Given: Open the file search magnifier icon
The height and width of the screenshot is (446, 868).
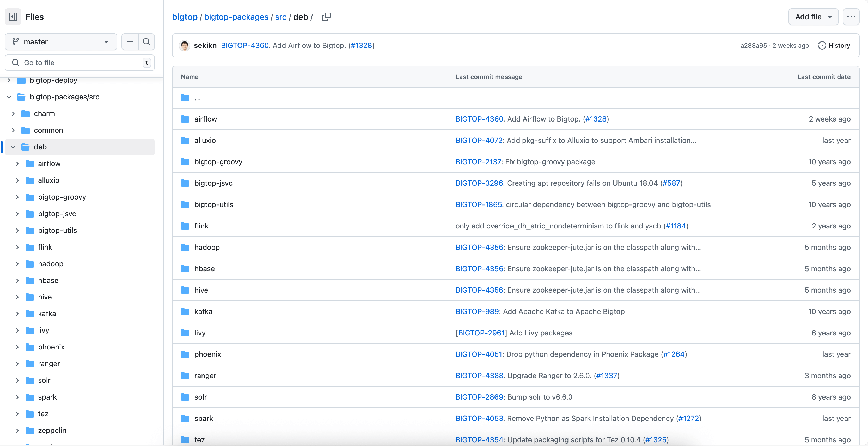Looking at the screenshot, I should click(146, 42).
